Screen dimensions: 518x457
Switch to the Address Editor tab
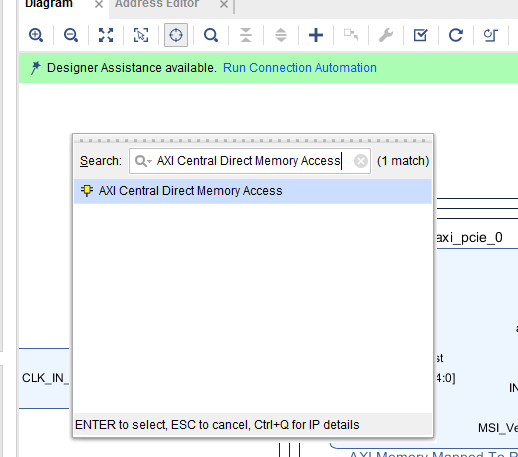[x=157, y=4]
